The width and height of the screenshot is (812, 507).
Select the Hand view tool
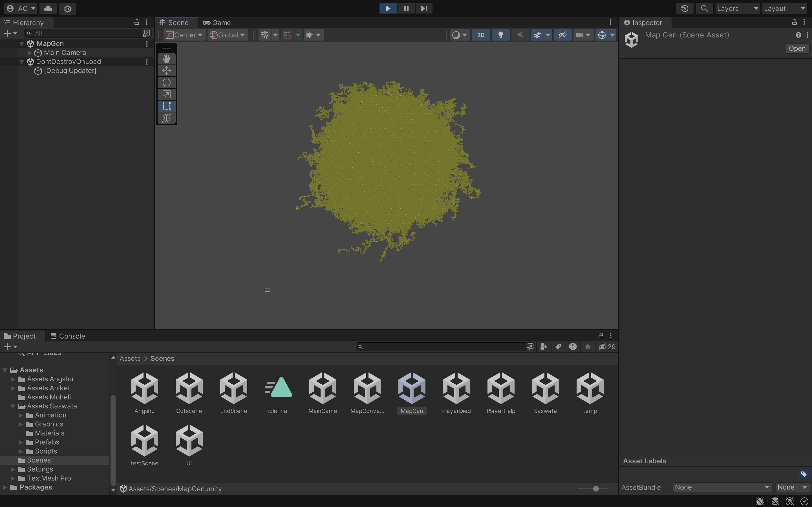166,59
